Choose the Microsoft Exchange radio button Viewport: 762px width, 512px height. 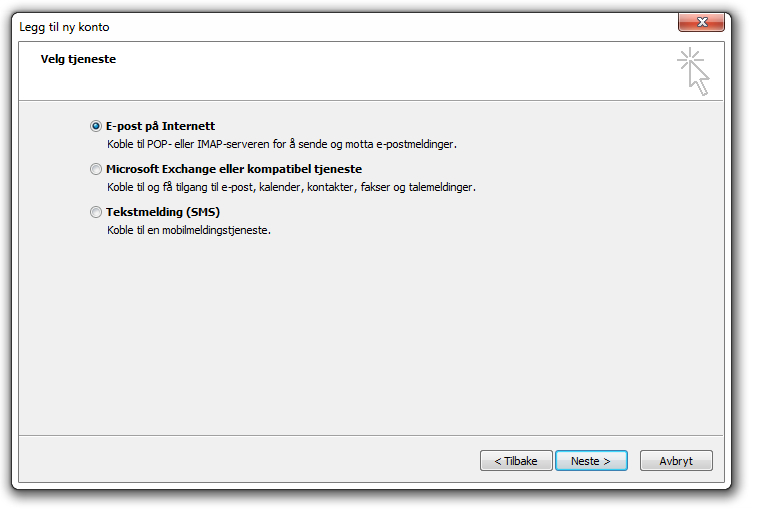click(x=96, y=169)
